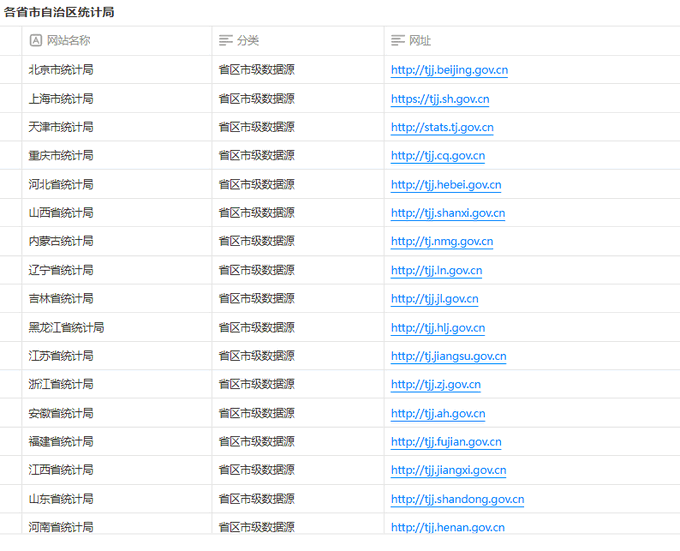Open the tjj.fujian.gov.cn link
680x551 pixels.
coord(446,442)
